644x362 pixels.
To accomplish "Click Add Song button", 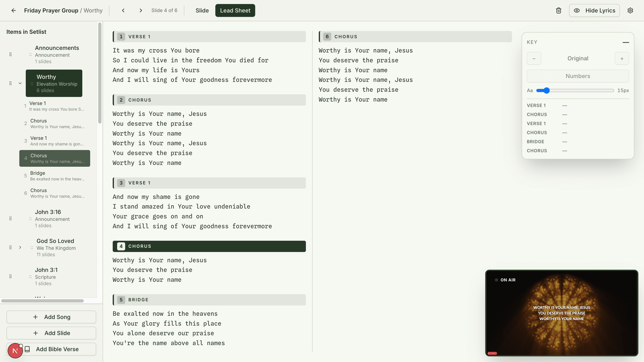I will click(x=51, y=317).
